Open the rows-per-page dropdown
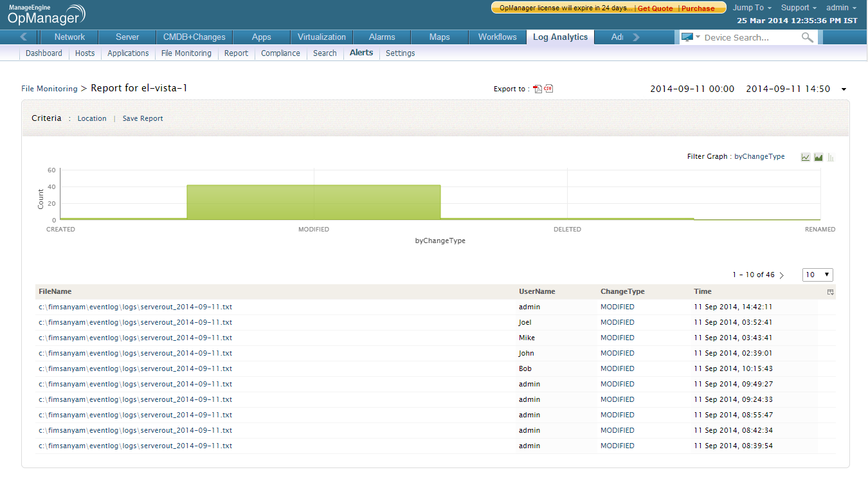 (x=817, y=275)
